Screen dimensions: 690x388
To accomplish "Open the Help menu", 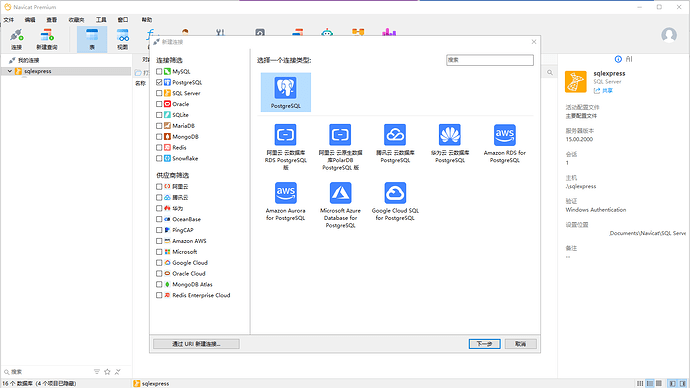I will [x=147, y=20].
